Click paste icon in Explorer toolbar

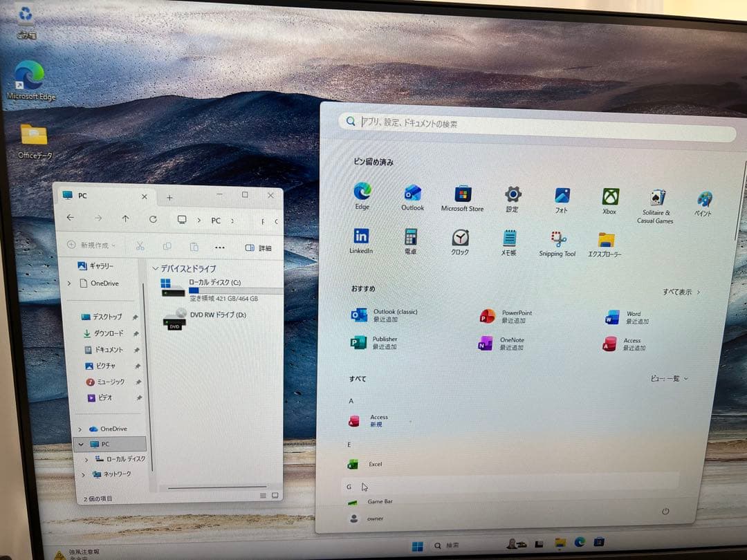(x=194, y=247)
